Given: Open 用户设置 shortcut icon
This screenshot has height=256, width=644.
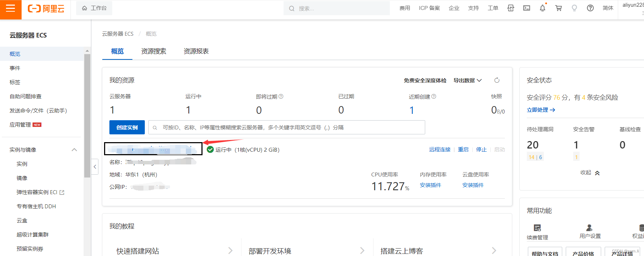Looking at the screenshot, I should click(x=589, y=228).
